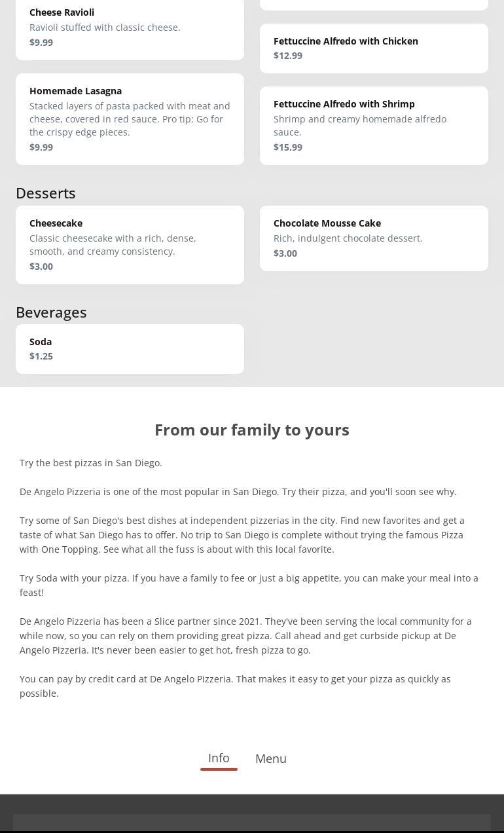Switch to the Info tab

click(219, 758)
